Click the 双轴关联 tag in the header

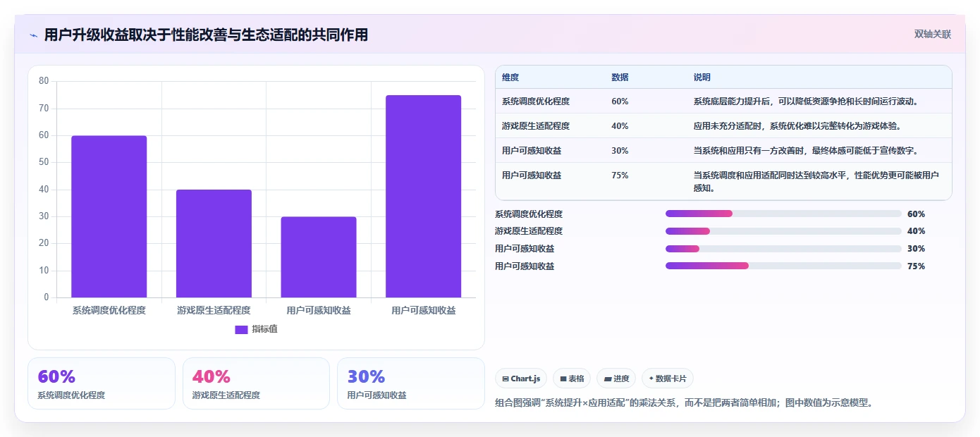tap(933, 35)
